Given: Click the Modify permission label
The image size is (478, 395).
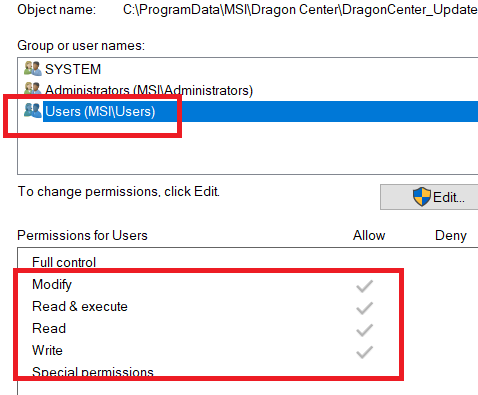Looking at the screenshot, I should (52, 285).
